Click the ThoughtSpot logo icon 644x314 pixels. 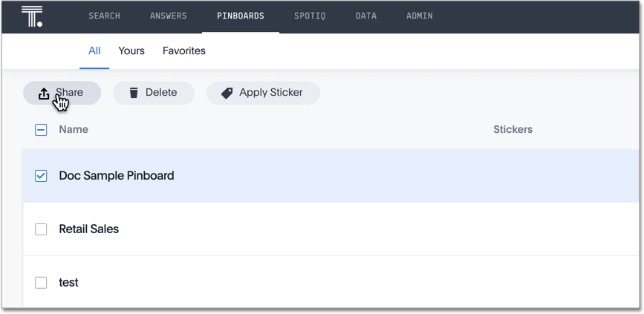[x=32, y=16]
